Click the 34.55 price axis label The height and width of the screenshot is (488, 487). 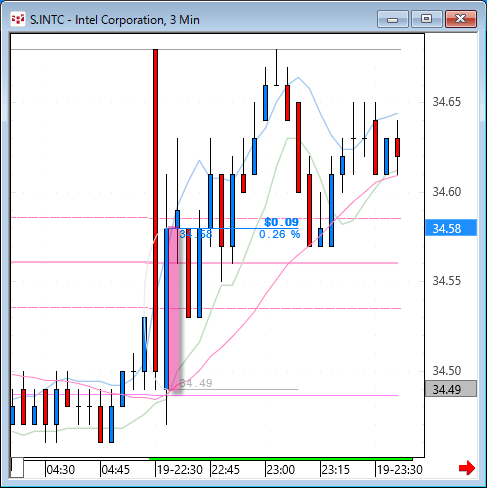pos(447,281)
